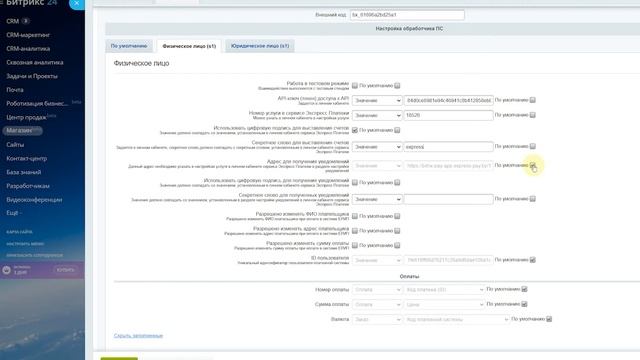Switch to Физическое лицо (s1) tab
The height and width of the screenshot is (360, 640).
tap(189, 46)
